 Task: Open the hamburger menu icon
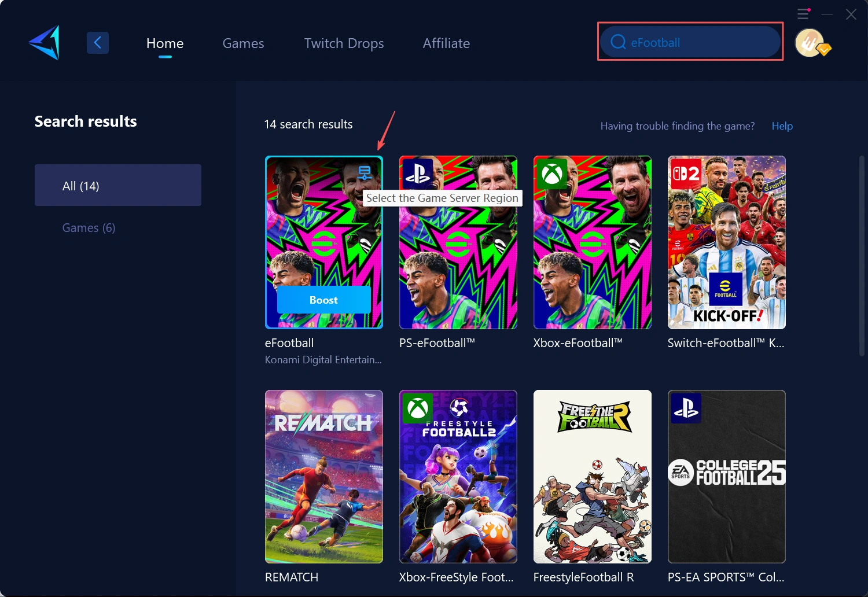coord(803,13)
